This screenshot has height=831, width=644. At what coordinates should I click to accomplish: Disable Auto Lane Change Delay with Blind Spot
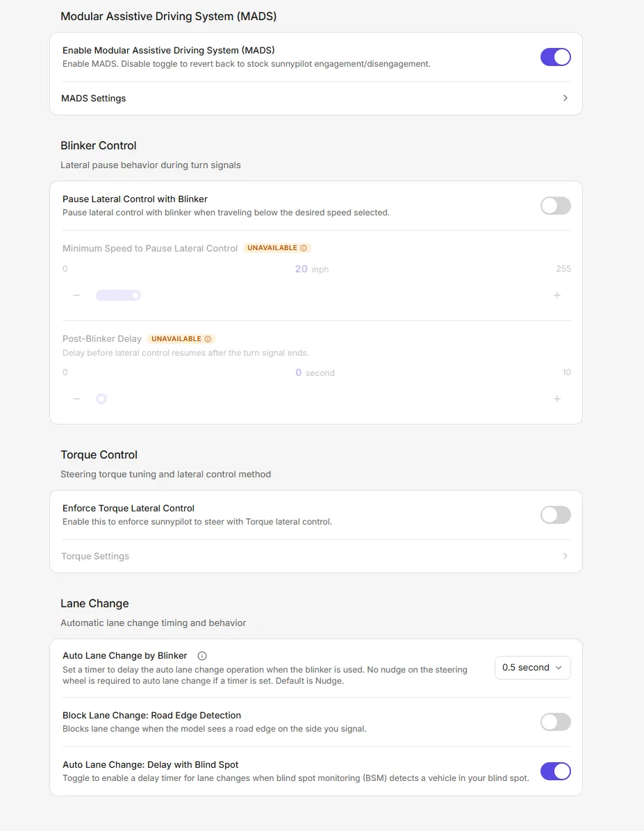(555, 771)
